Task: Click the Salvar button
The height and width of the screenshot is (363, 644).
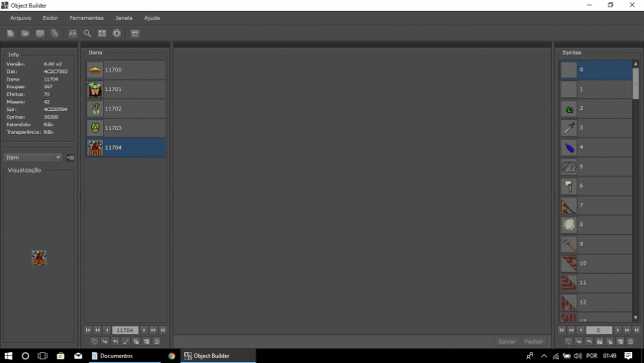Action: pos(506,341)
